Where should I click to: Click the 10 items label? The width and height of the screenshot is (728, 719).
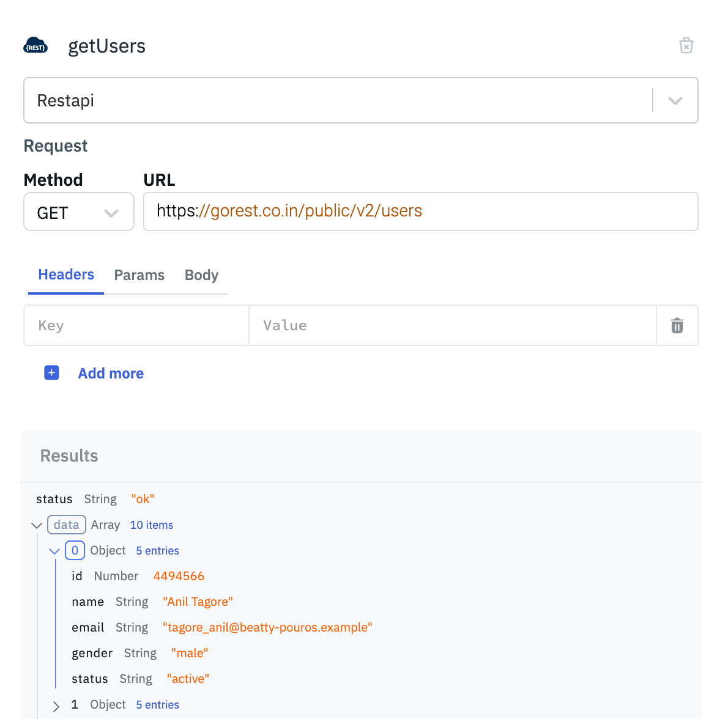point(151,525)
